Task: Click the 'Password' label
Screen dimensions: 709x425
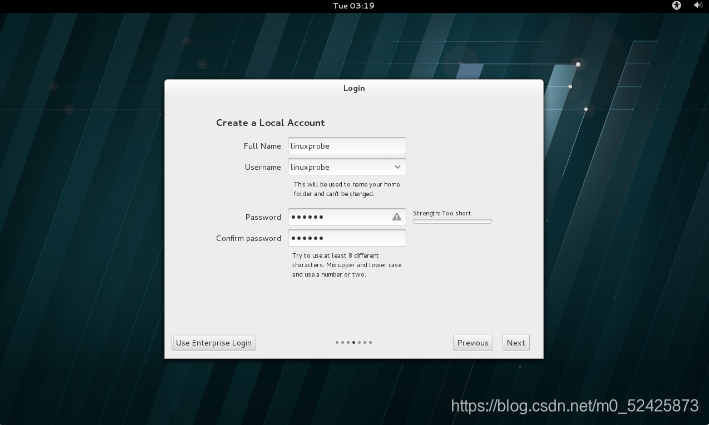Action: [263, 217]
